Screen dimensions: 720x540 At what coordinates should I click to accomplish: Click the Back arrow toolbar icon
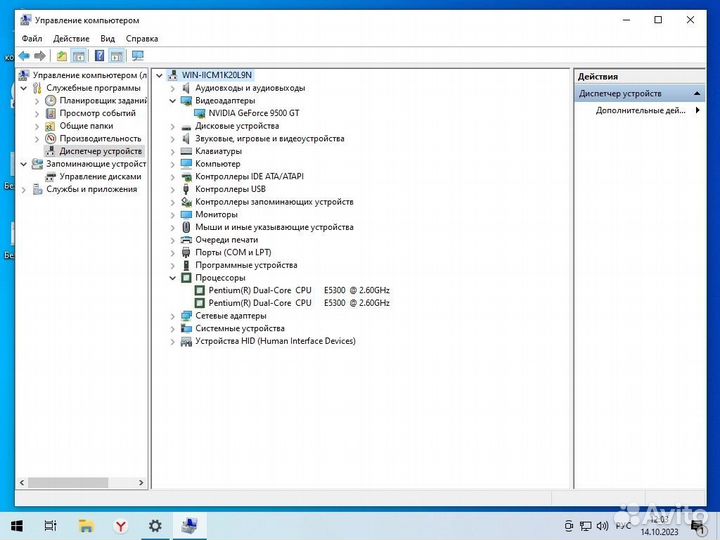pyautogui.click(x=24, y=56)
